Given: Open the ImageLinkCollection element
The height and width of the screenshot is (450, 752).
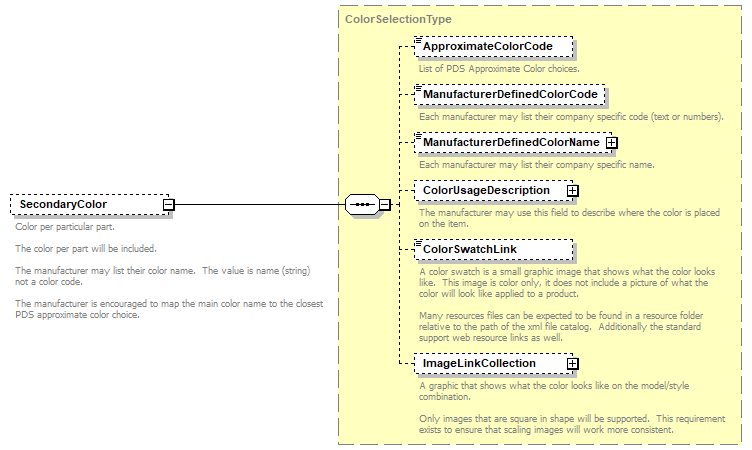Looking at the screenshot, I should click(x=488, y=363).
